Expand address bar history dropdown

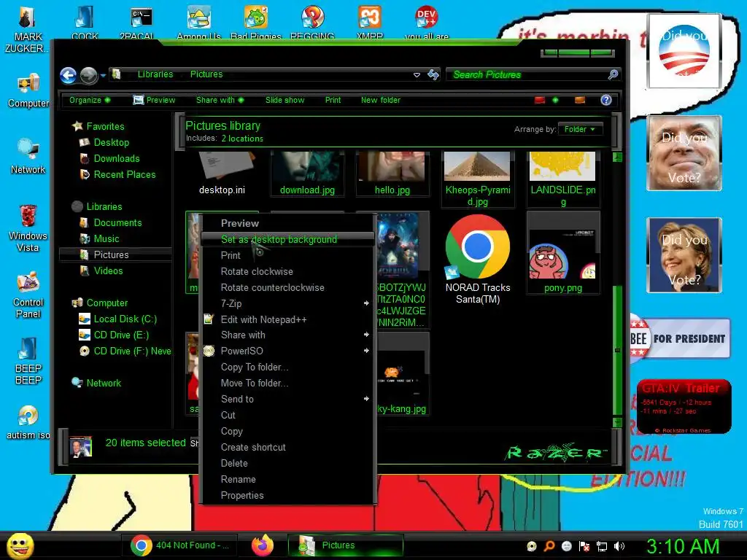pos(417,75)
